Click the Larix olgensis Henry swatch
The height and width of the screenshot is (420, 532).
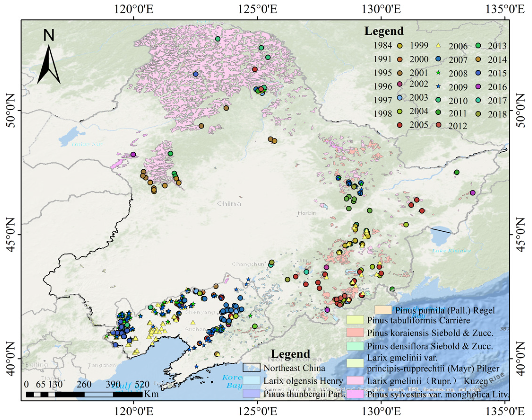(251, 380)
